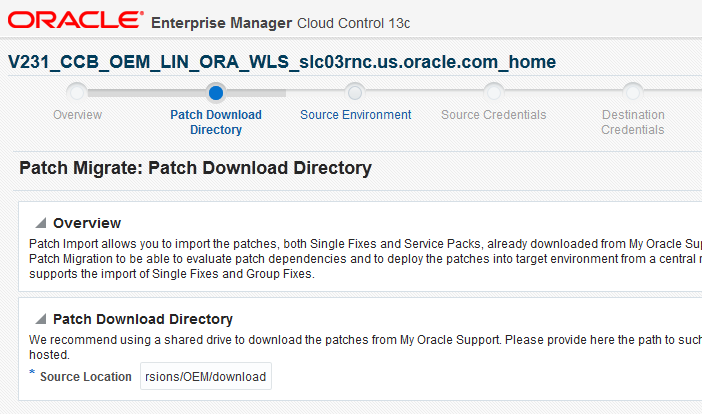Viewport: 702px width, 414px height.
Task: Click the Source Environment step circle
Action: [x=355, y=93]
